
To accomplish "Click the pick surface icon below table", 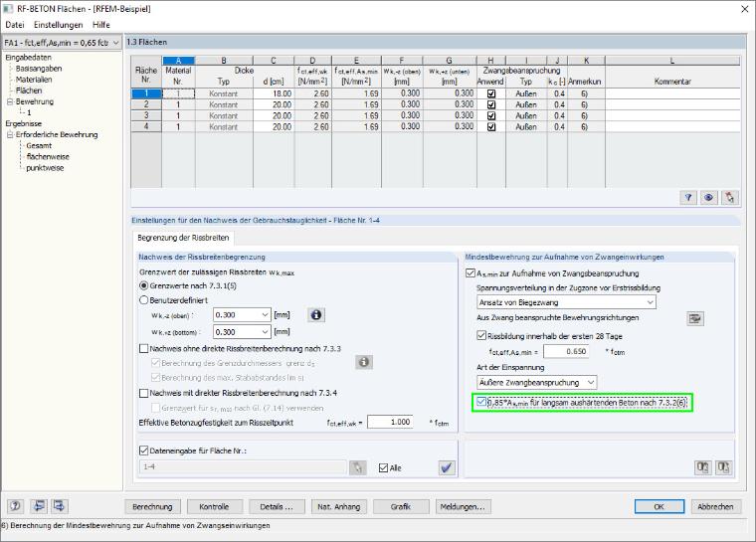I will (729, 197).
